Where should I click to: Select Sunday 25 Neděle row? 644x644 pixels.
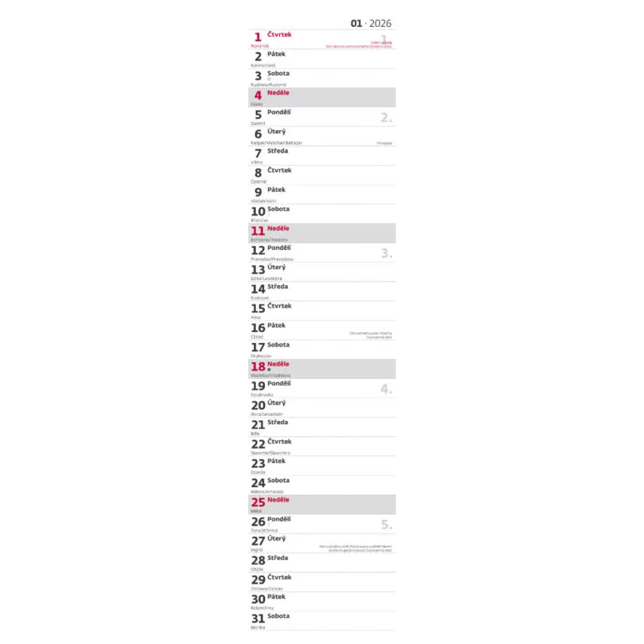322,503
